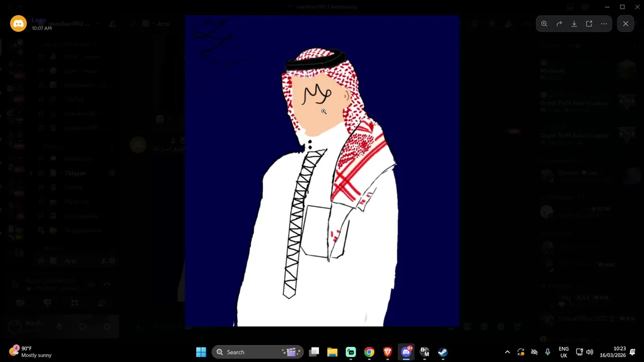Click the username Leen above the timestamp
The height and width of the screenshot is (362, 644).
[x=39, y=20]
